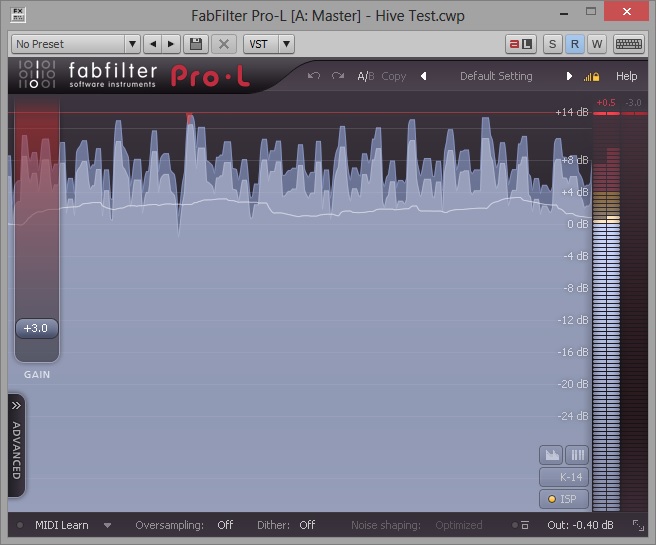Open the VST dropdown arrow
This screenshot has width=656, height=545.
(286, 44)
